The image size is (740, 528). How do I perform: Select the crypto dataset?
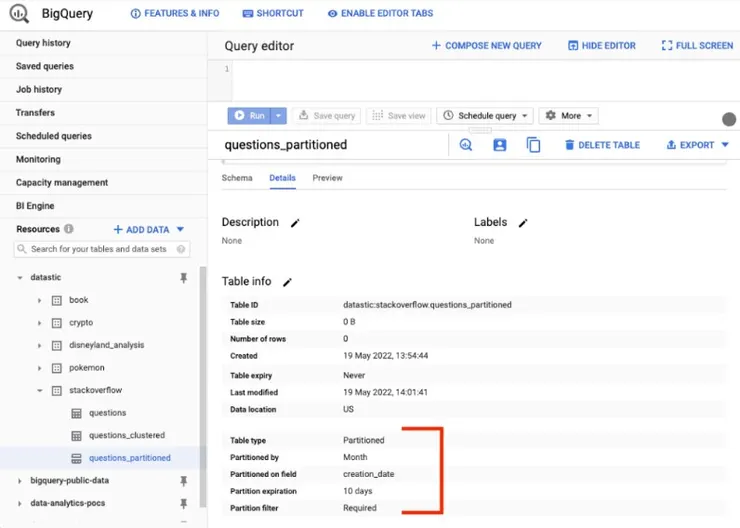[81, 322]
